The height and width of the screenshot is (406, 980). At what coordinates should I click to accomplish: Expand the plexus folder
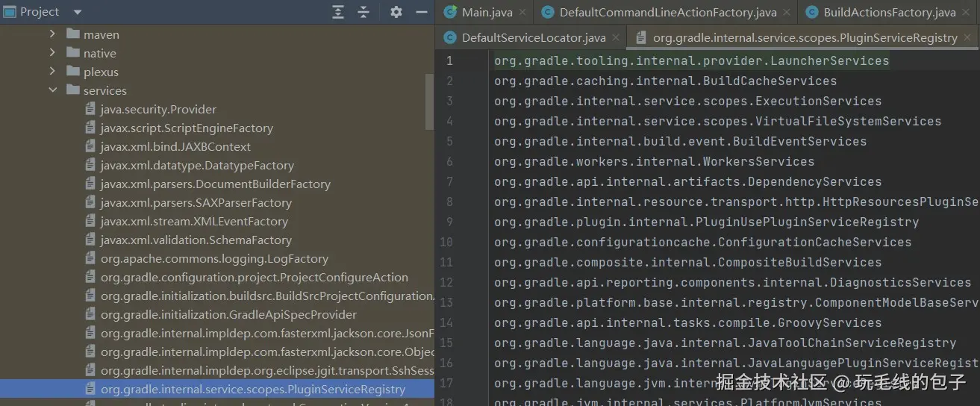click(52, 72)
